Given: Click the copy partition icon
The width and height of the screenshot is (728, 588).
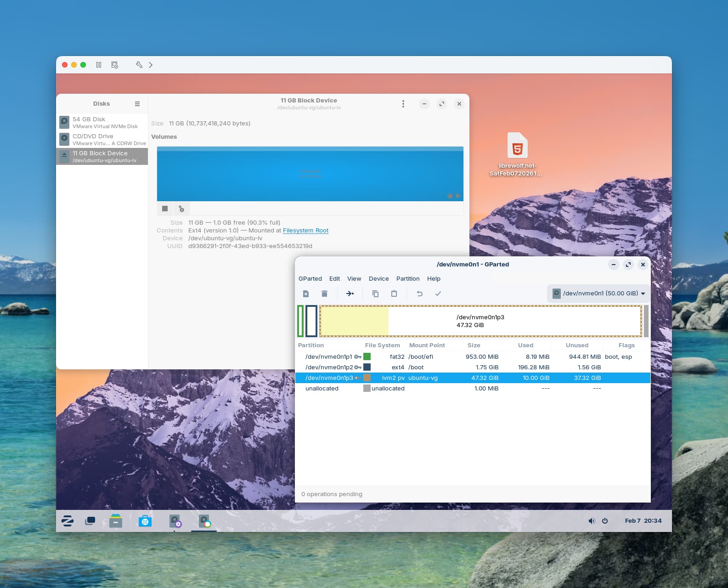Looking at the screenshot, I should point(375,294).
